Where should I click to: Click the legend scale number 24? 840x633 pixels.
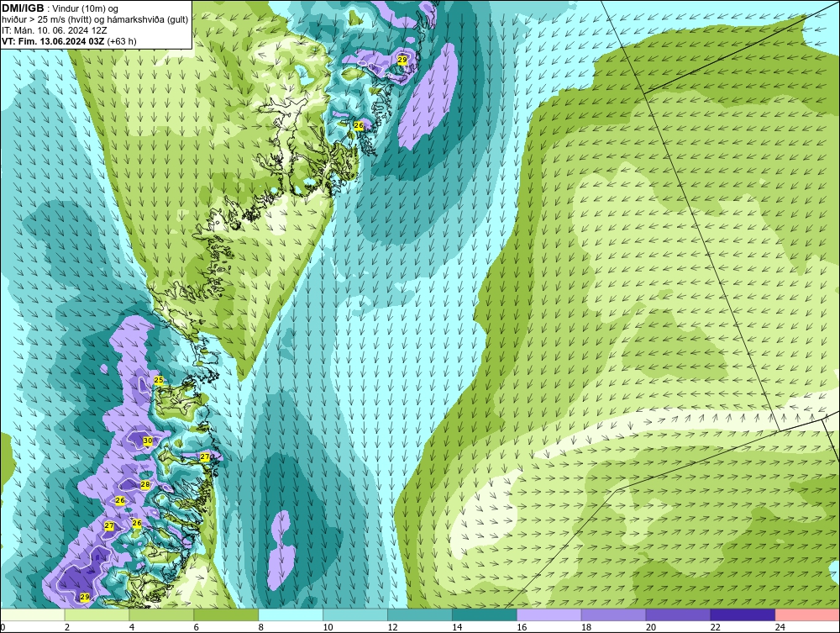pyautogui.click(x=780, y=627)
